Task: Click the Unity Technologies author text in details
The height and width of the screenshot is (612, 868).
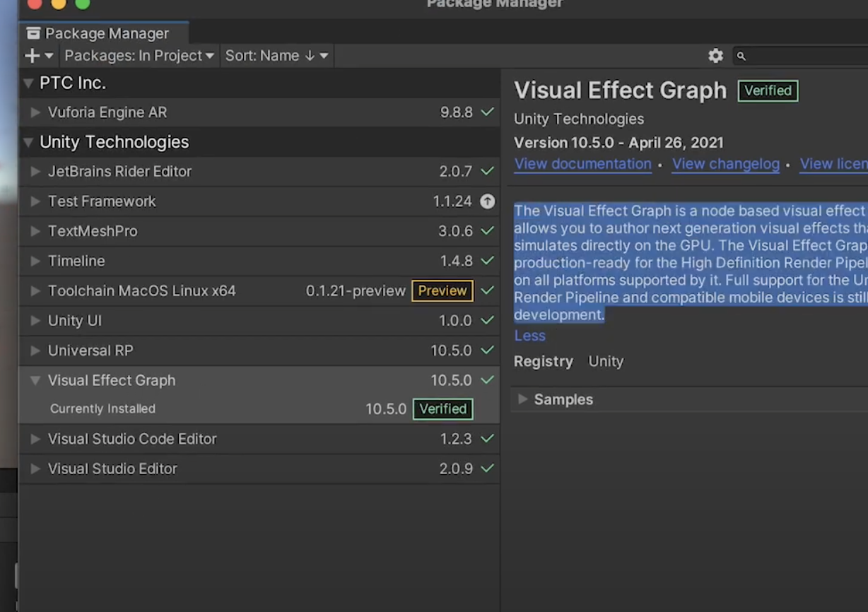Action: (x=579, y=119)
